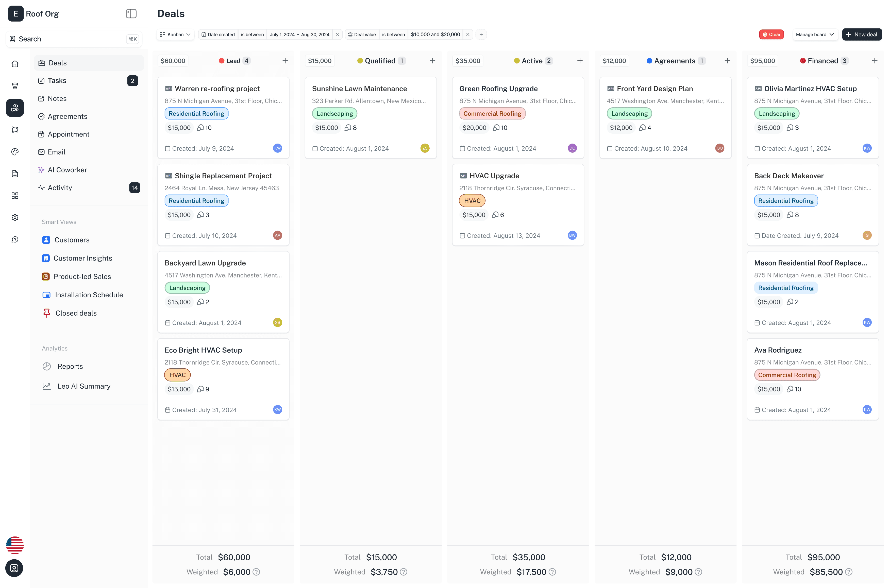This screenshot has height=588, width=890.
Task: Click the US flag language icon
Action: (15, 545)
